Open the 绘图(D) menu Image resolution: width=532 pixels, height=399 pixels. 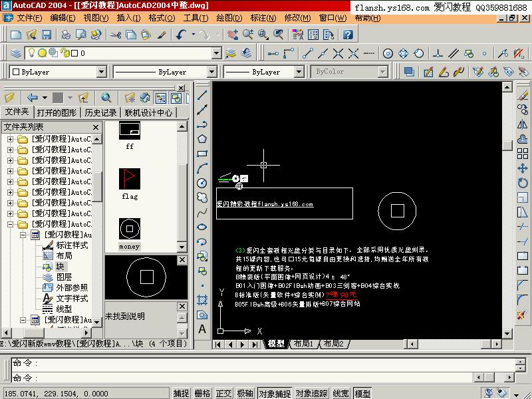pyautogui.click(x=229, y=18)
